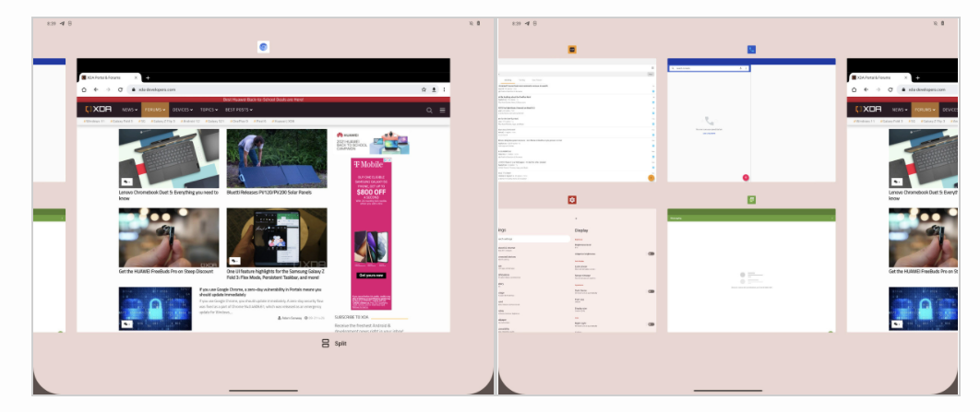
Task: Open the HUAWEI FreeBuds Pro article thumbnail, left screen
Action: (x=169, y=238)
